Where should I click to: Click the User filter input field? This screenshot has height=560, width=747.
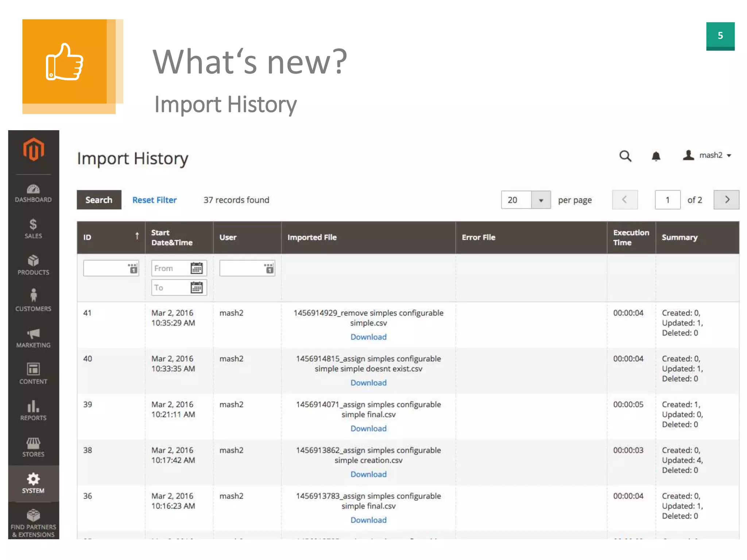(247, 268)
